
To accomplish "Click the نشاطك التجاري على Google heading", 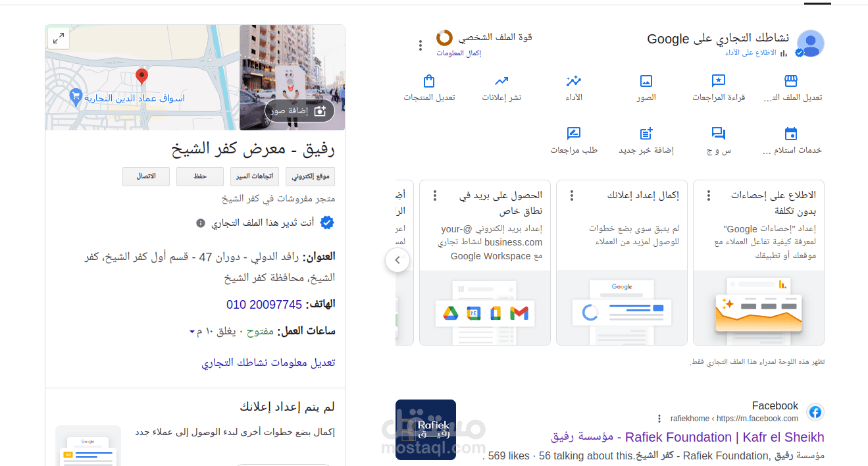I will pos(718,39).
